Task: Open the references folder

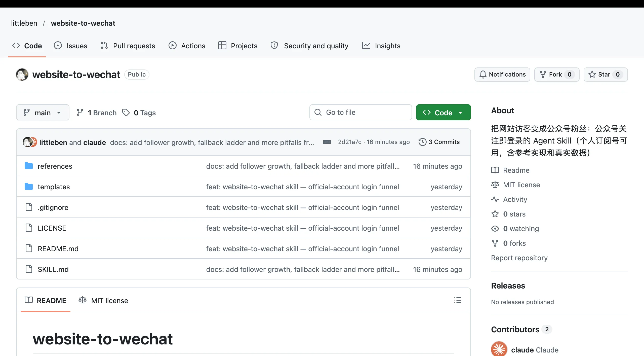Action: tap(55, 166)
